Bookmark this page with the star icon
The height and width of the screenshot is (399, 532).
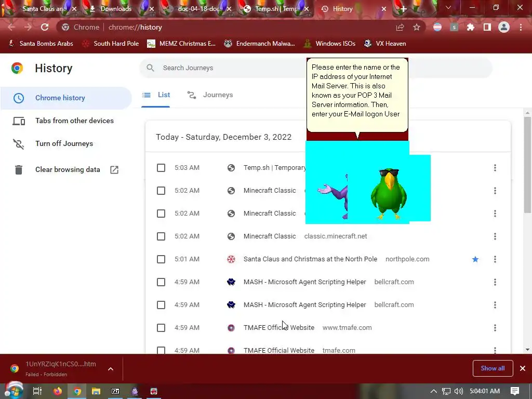point(417,27)
